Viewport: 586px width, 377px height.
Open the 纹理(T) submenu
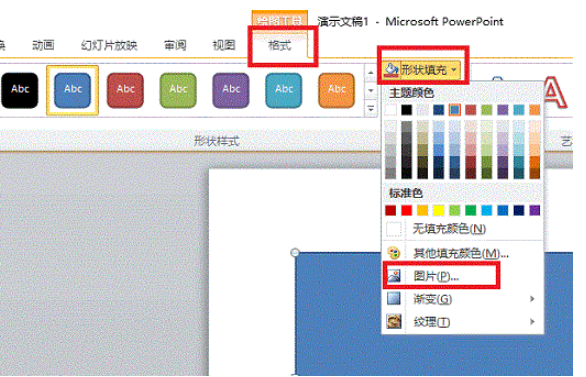click(463, 322)
